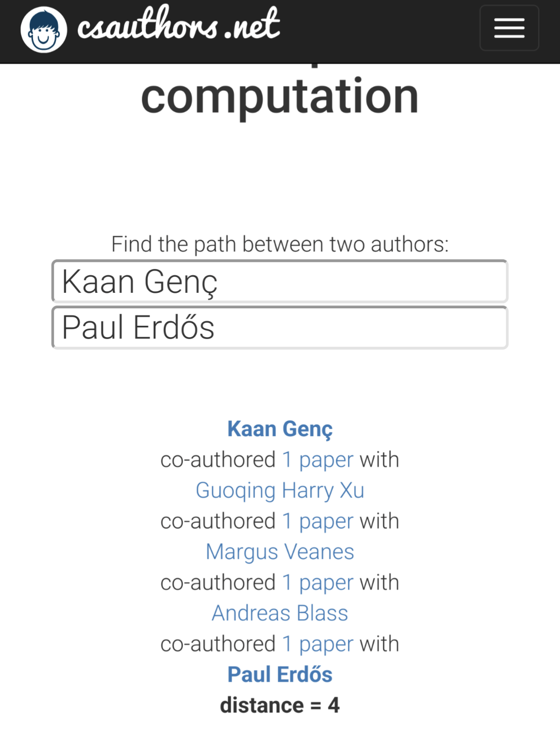Image resolution: width=560 pixels, height=747 pixels.
Task: Open the 1 paper link above Guoqing Harry Xu
Action: pyautogui.click(x=318, y=460)
